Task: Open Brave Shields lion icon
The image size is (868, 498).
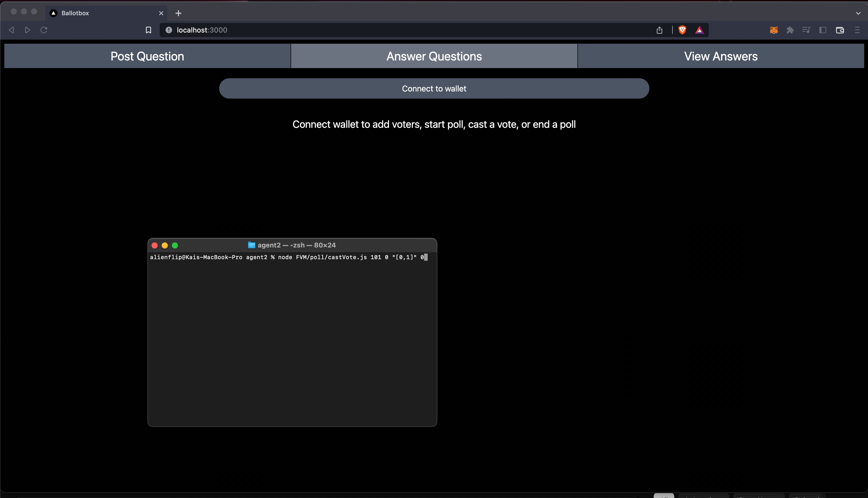Action: [x=682, y=30]
